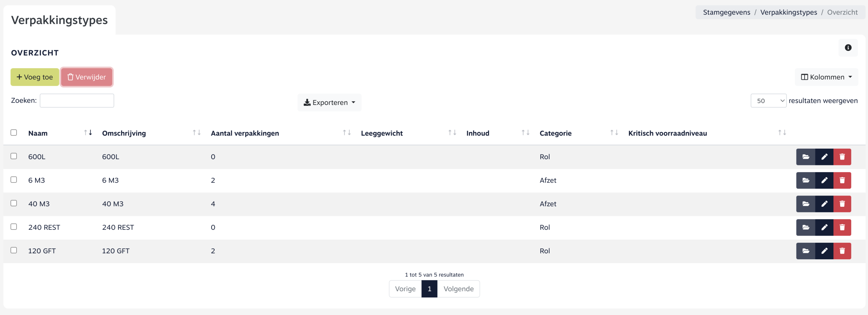Image resolution: width=868 pixels, height=315 pixels.
Task: Click the trash icon for the 600L row
Action: (x=842, y=157)
